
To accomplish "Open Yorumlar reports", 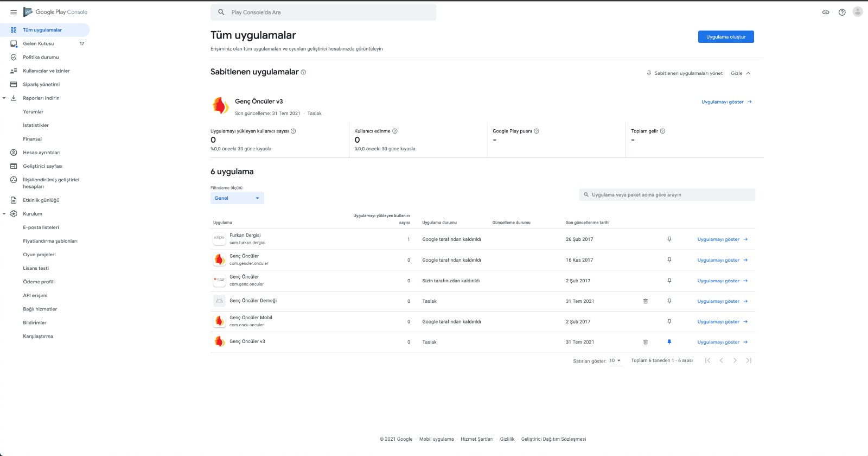I will tap(33, 112).
